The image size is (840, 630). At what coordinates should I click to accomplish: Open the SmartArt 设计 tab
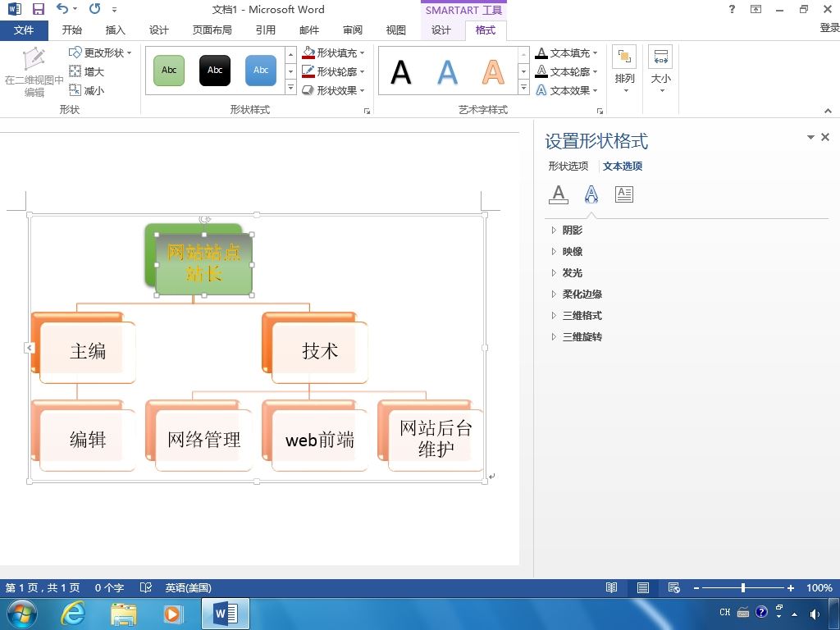click(441, 30)
